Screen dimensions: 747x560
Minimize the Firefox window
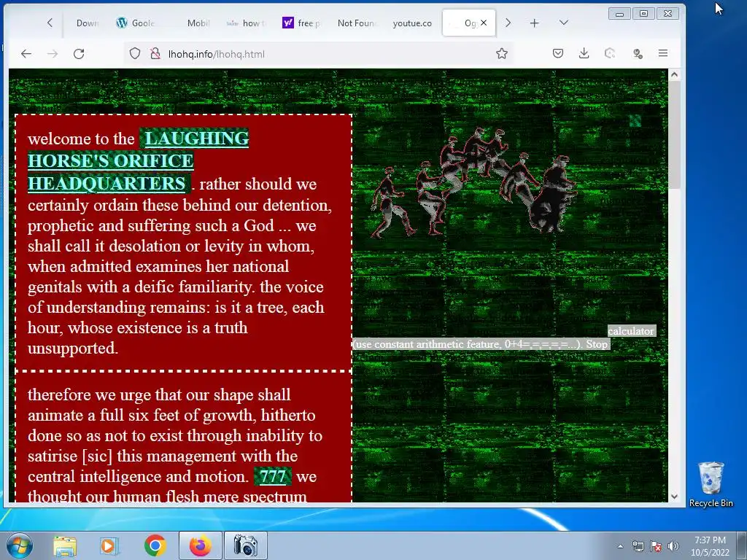[620, 14]
